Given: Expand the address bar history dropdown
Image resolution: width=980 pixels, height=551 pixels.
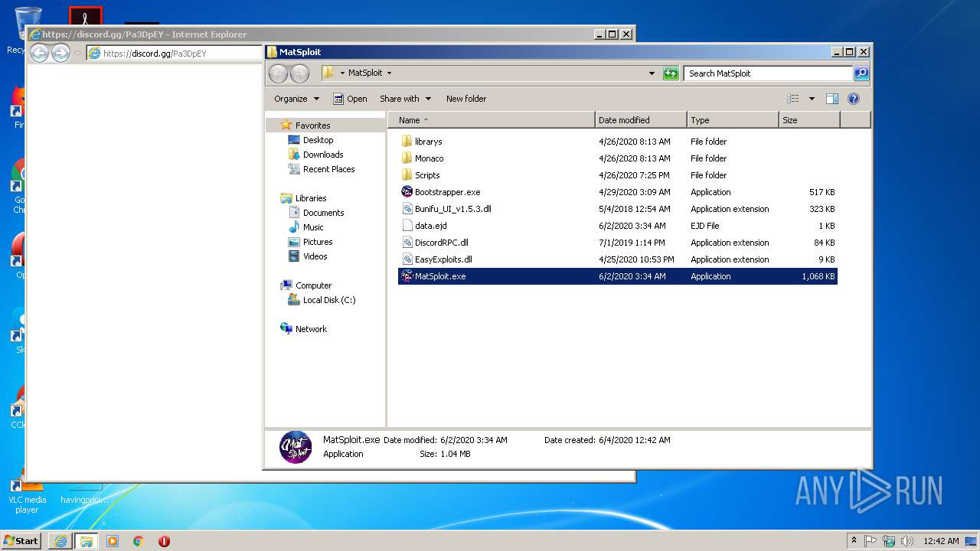Looking at the screenshot, I should pyautogui.click(x=652, y=73).
